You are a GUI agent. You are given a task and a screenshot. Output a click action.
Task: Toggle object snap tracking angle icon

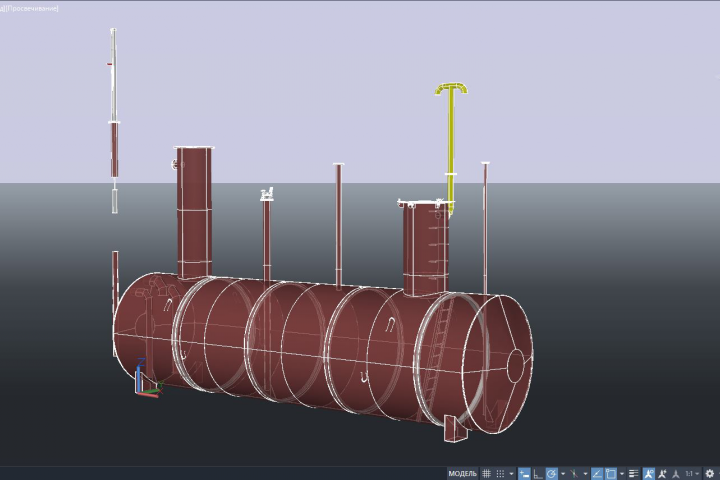[x=597, y=474]
